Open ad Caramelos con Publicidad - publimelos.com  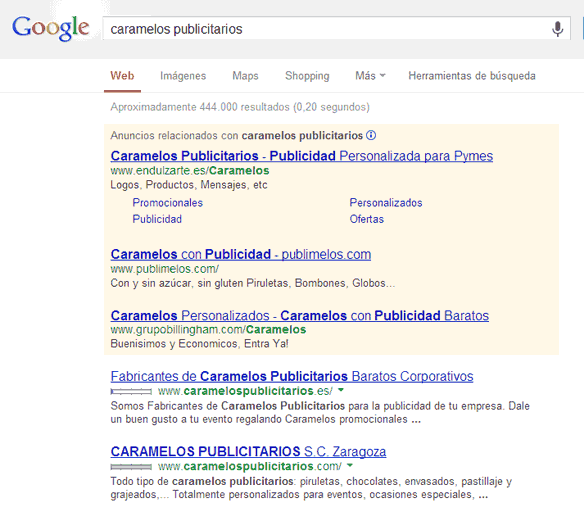coord(241,254)
